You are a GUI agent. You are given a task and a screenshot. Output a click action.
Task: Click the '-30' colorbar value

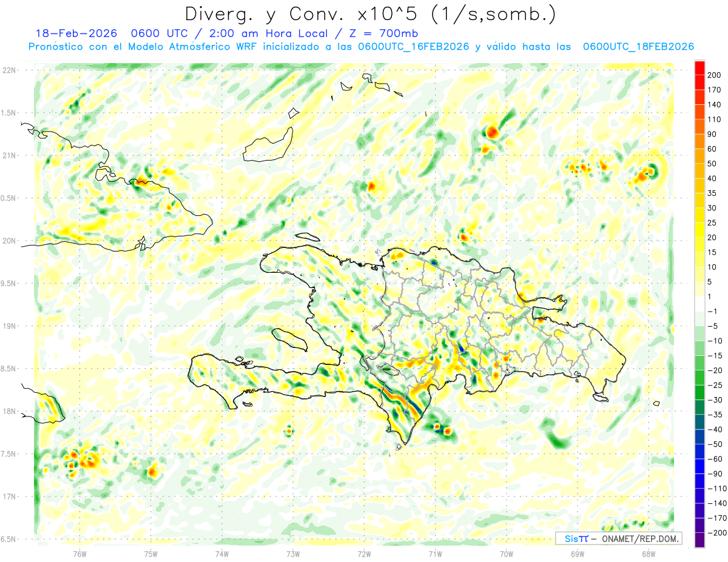click(x=715, y=400)
